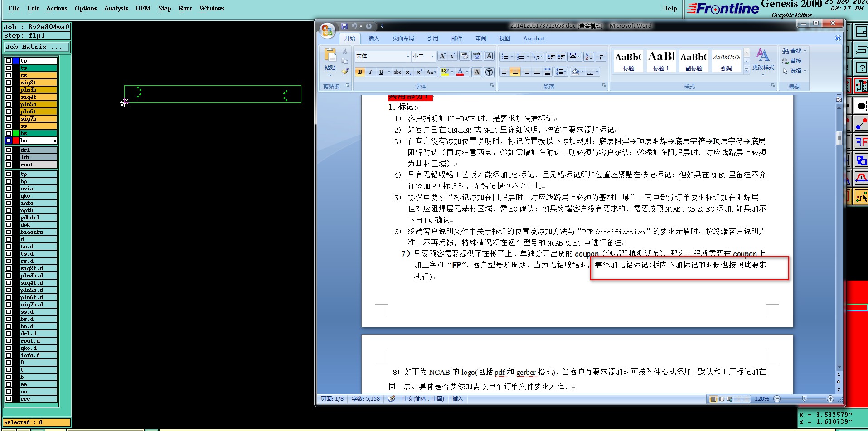This screenshot has width=868, height=431.
Task: Click the Job Matrix button
Action: pyautogui.click(x=37, y=47)
